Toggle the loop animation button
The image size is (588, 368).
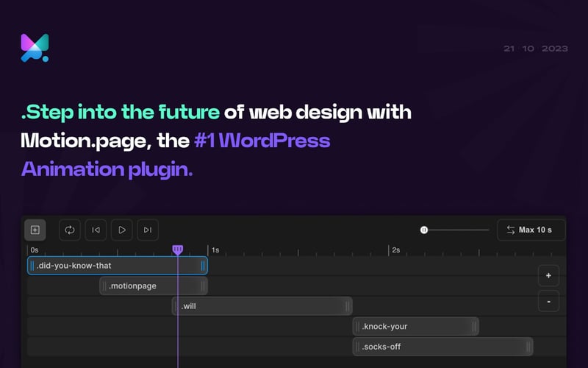(70, 230)
